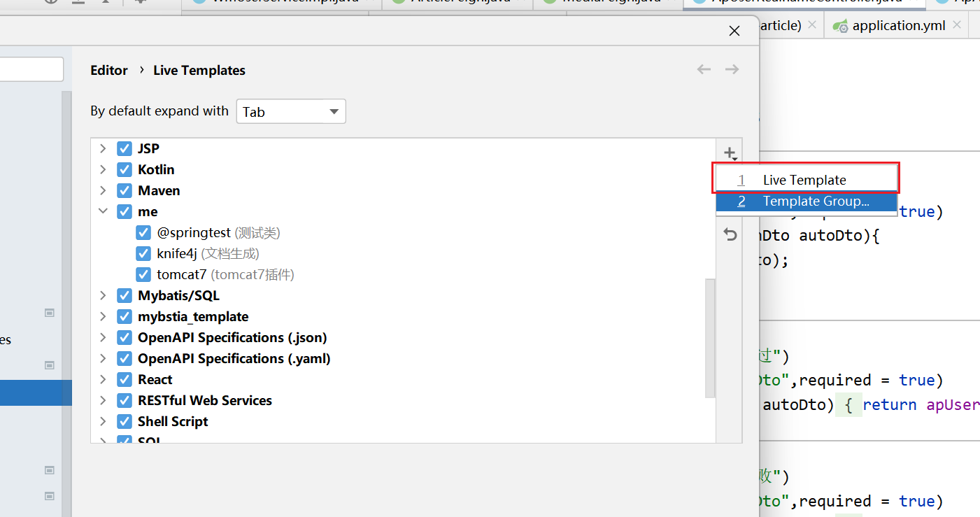
Task: Select the tomcat7 template row
Action: 403,274
